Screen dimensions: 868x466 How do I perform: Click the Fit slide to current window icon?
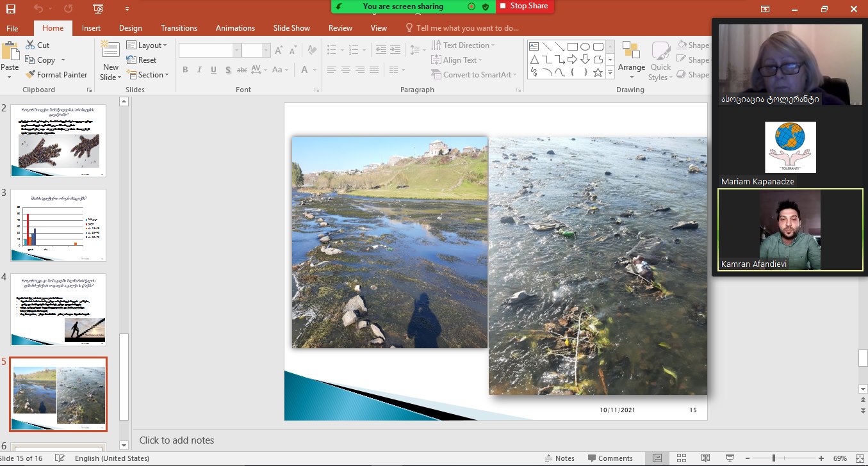pos(860,458)
